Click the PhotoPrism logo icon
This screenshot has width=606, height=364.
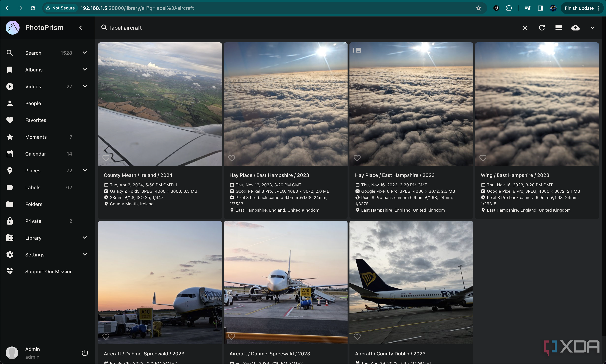pyautogui.click(x=12, y=28)
